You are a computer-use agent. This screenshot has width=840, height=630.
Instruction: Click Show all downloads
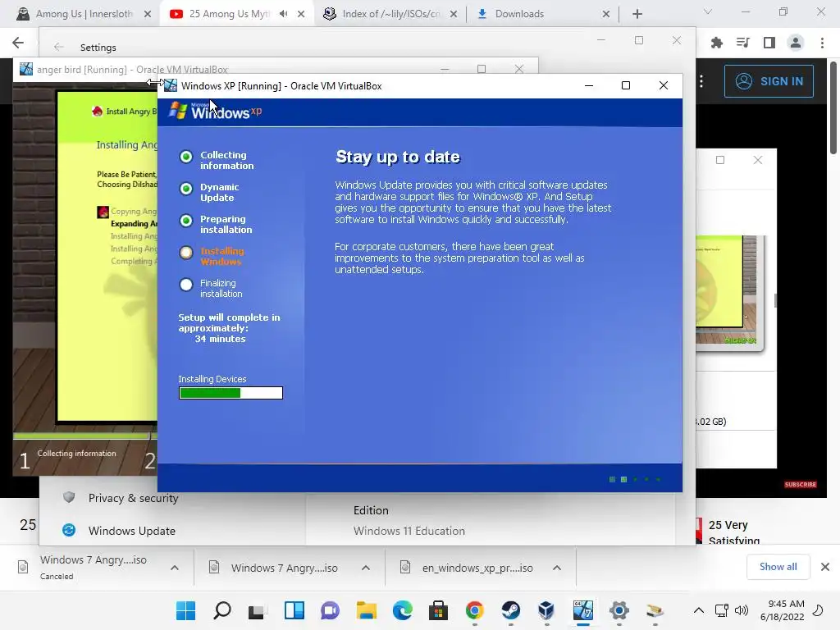pyautogui.click(x=778, y=567)
